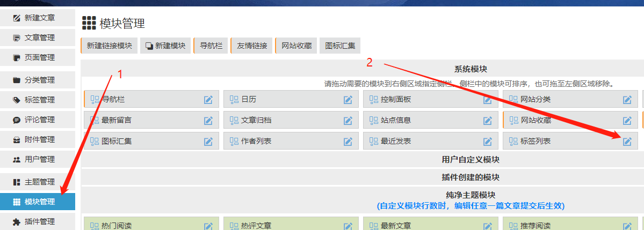Click the grid icon beside 网站分类 module name
This screenshot has height=230, width=644.
513,99
